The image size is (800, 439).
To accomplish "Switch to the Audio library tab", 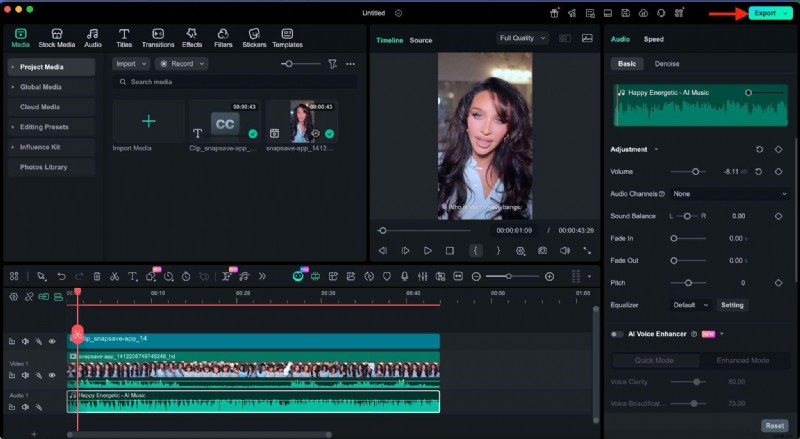I will click(x=92, y=38).
